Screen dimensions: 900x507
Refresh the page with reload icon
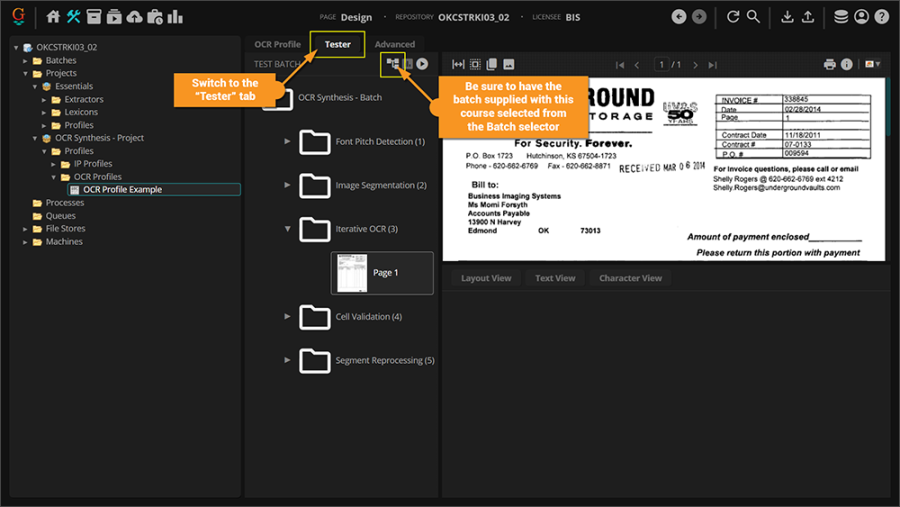[733, 17]
